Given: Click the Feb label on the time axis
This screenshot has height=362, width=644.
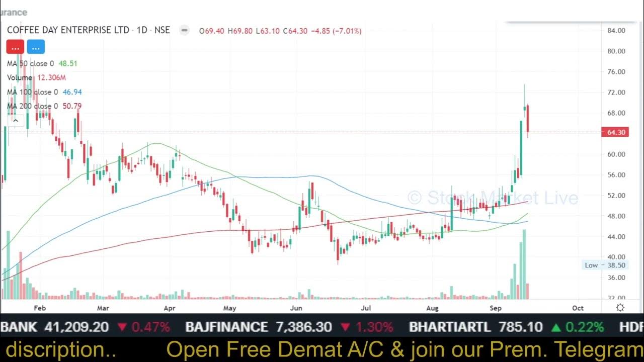Looking at the screenshot, I should tap(40, 308).
